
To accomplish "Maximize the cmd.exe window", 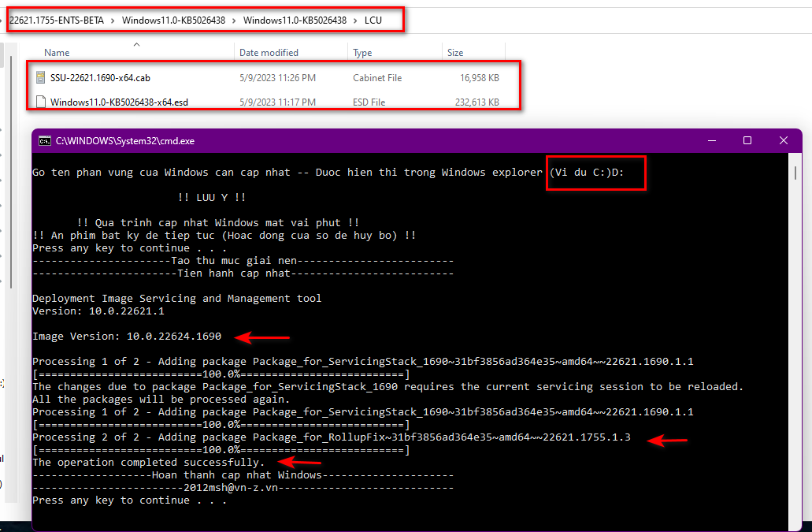I will [747, 140].
